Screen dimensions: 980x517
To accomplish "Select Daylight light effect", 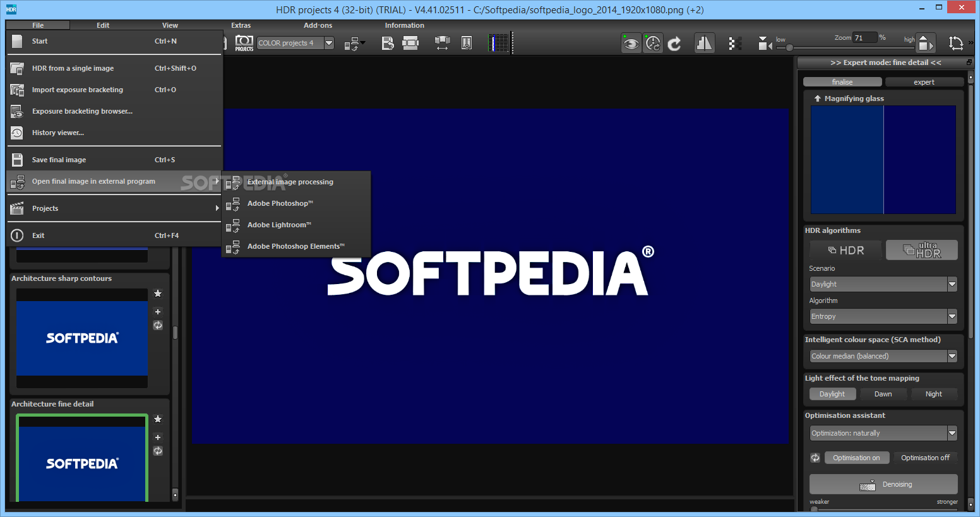I will [x=832, y=394].
